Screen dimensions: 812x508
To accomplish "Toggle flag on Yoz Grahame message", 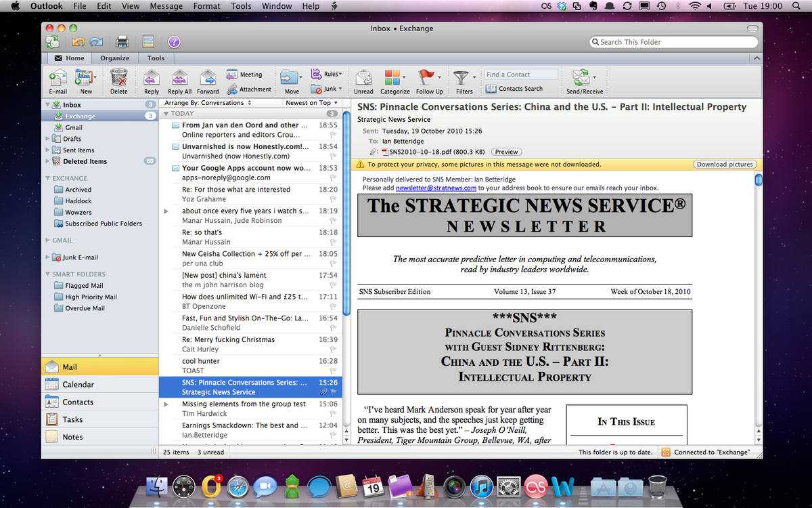I will [333, 199].
